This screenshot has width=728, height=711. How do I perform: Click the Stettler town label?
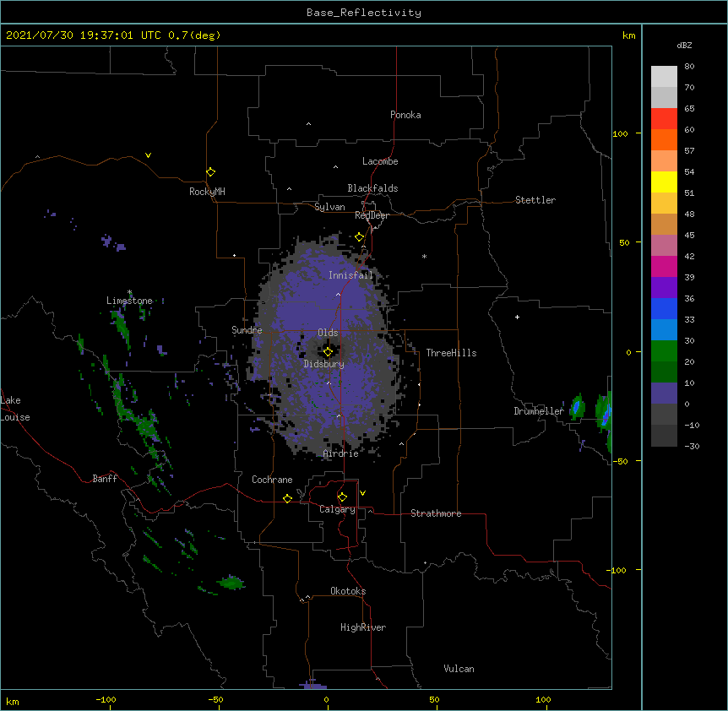coord(535,200)
